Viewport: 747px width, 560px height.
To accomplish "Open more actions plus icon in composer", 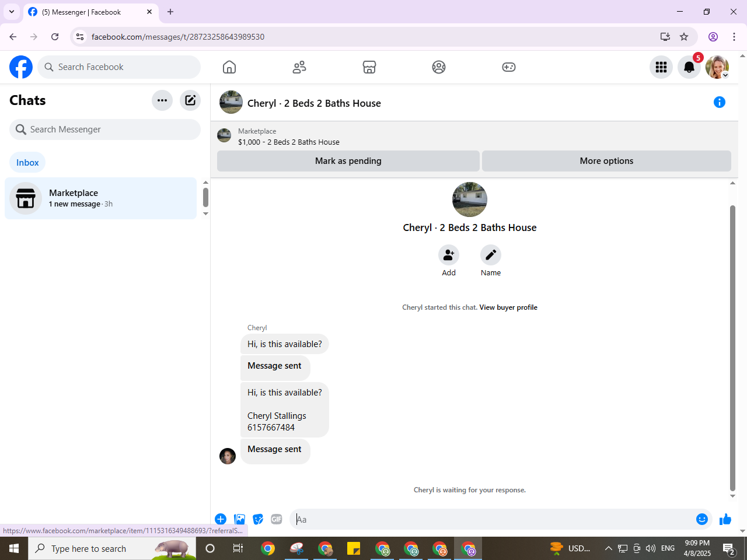I will [221, 519].
